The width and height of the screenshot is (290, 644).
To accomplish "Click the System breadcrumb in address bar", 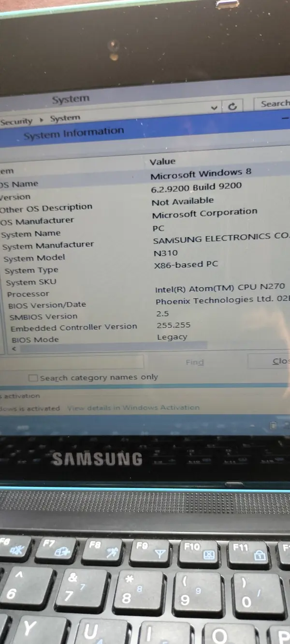I will point(65,118).
